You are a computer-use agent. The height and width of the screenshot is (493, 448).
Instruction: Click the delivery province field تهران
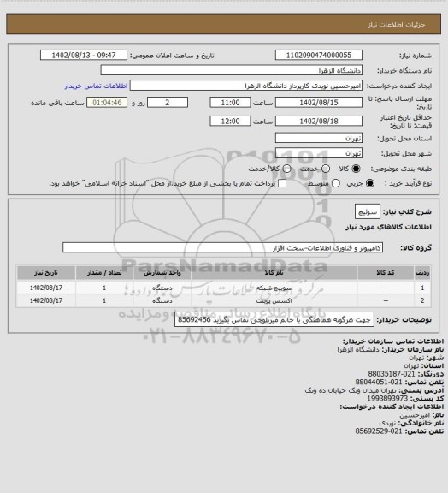[x=319, y=138]
